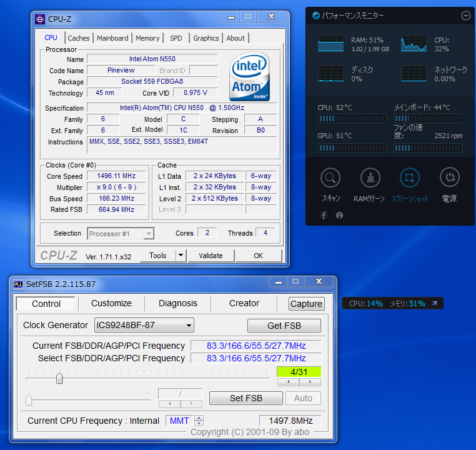The image size is (476, 450).
Task: Switch to the SPD tab
Action: 176,38
